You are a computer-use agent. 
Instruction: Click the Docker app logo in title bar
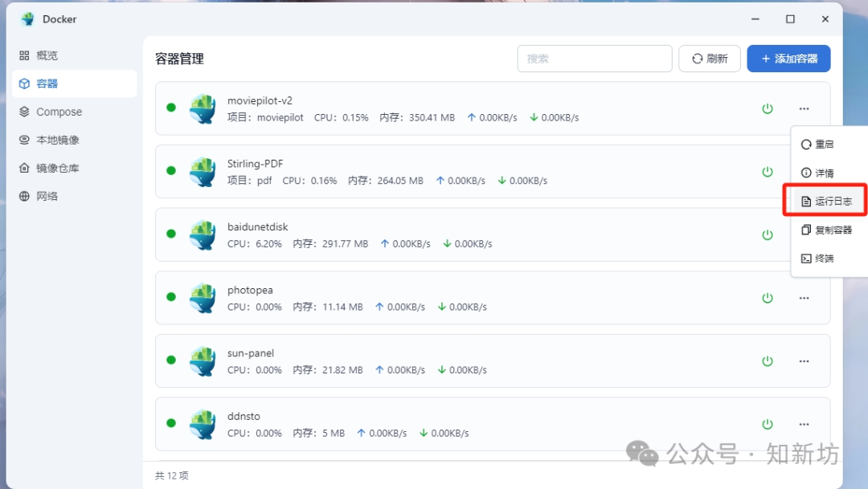click(27, 19)
